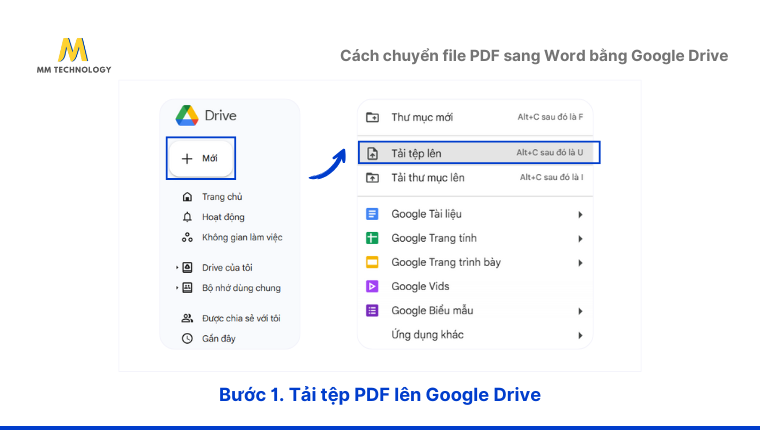This screenshot has height=430, width=760.
Task: Click heading 'Cách chuyển file PDF sang Word bằng Google Drive'
Action: [534, 56]
